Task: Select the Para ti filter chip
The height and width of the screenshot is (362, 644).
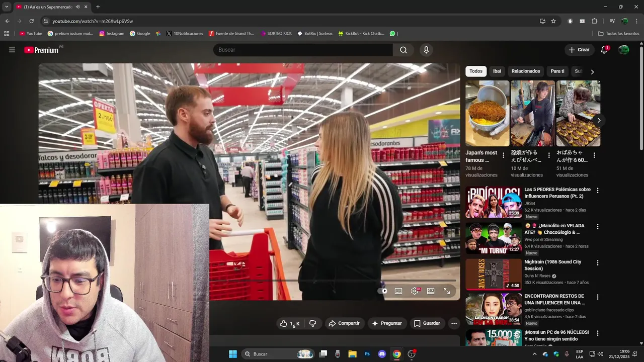Action: point(557,71)
